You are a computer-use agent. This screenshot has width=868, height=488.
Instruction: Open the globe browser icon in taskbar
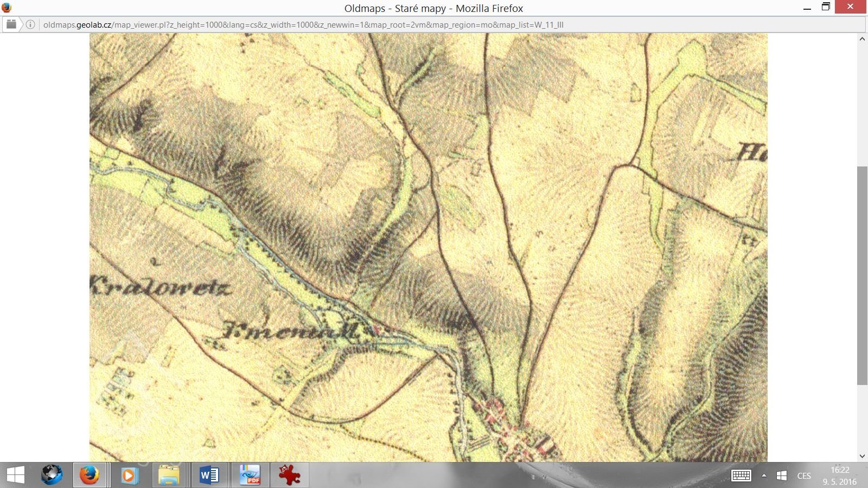coord(52,476)
